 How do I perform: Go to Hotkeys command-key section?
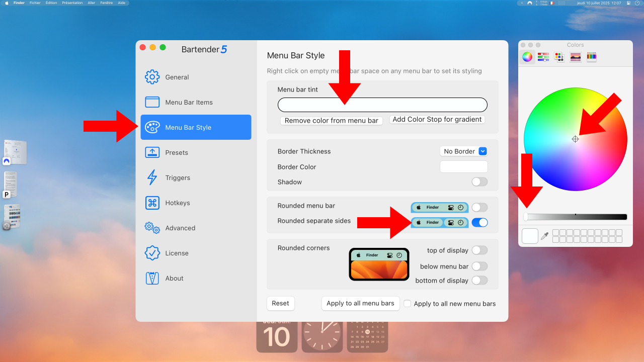pos(196,203)
